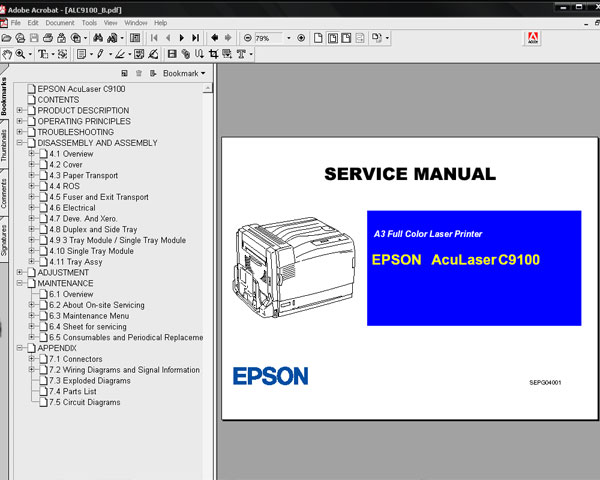Viewport: 600px width, 480px height.
Task: Click the Print icon
Action: pyautogui.click(x=48, y=38)
